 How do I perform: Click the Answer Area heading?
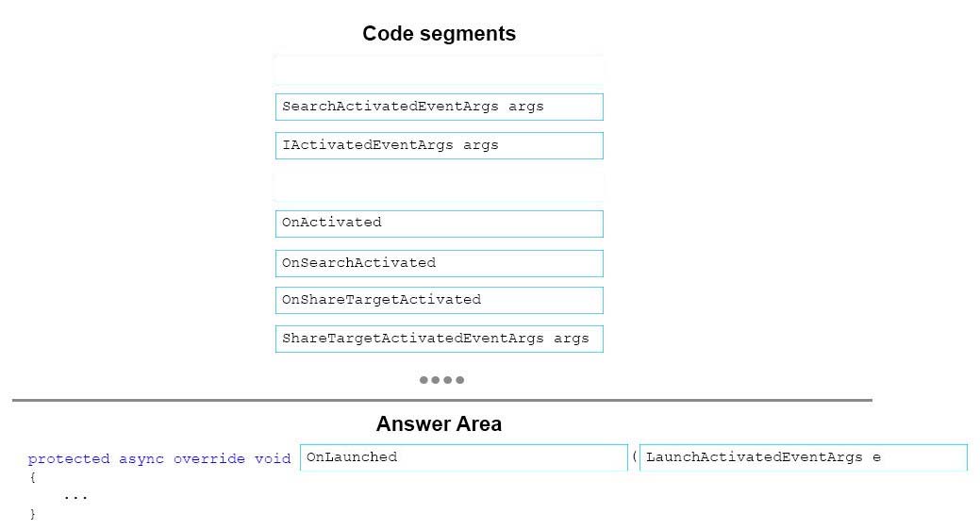tap(439, 423)
